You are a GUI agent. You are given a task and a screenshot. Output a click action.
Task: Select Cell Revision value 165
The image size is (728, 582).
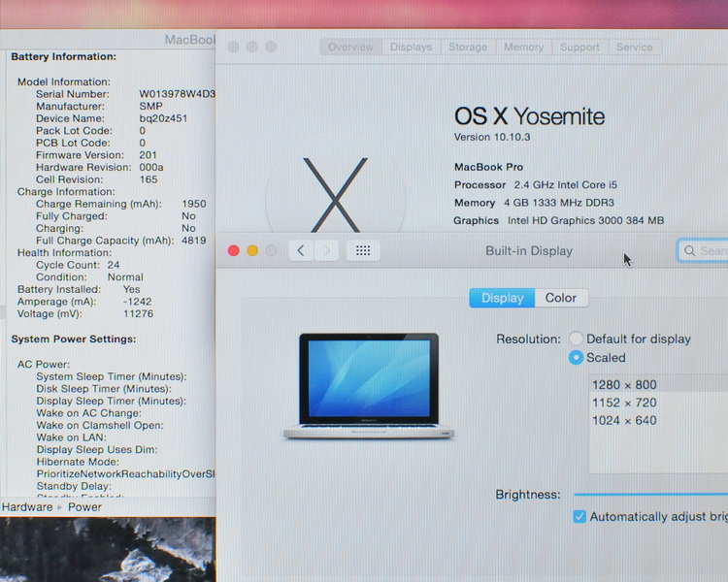tap(149, 179)
